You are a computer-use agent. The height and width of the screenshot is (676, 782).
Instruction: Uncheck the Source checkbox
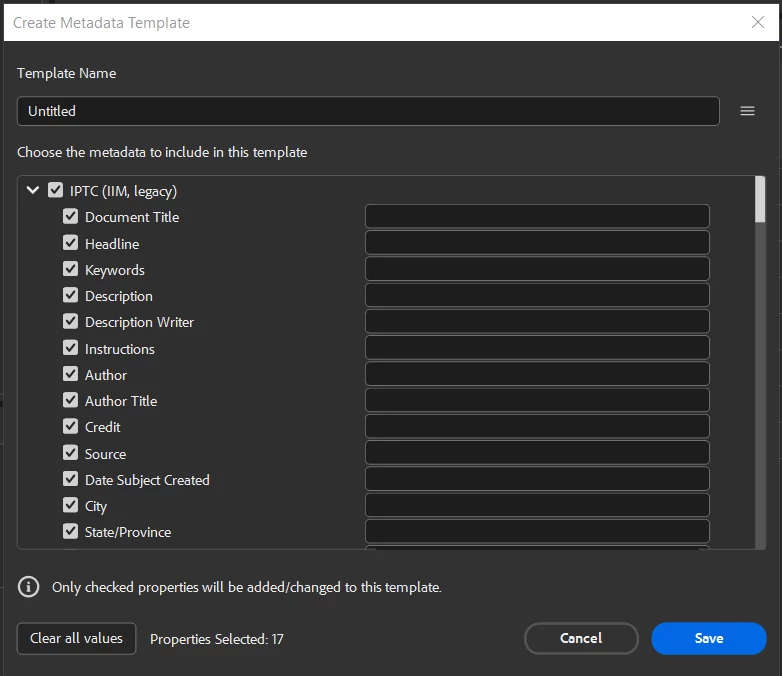(70, 452)
